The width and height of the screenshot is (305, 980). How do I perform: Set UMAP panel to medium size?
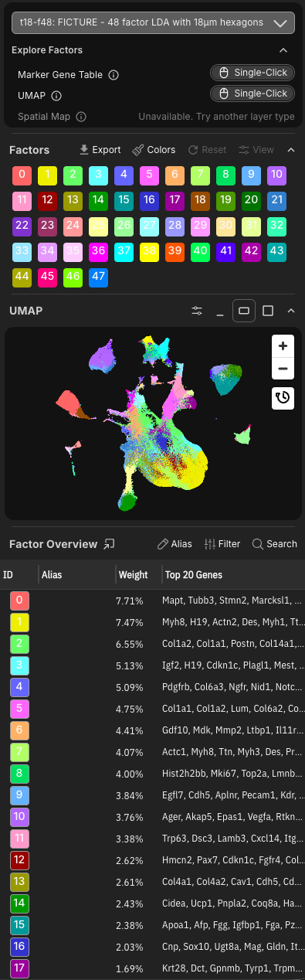(244, 311)
